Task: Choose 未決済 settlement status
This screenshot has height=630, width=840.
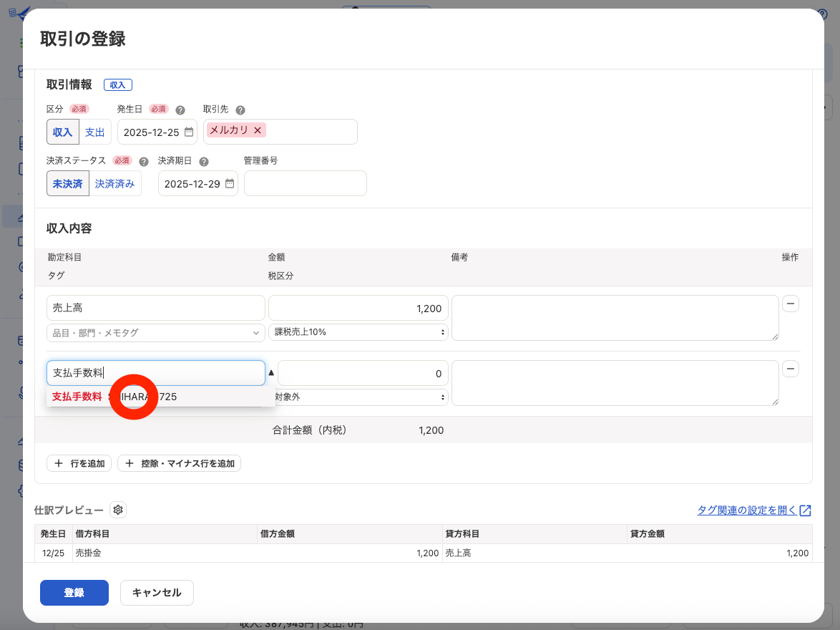Action: [x=67, y=184]
